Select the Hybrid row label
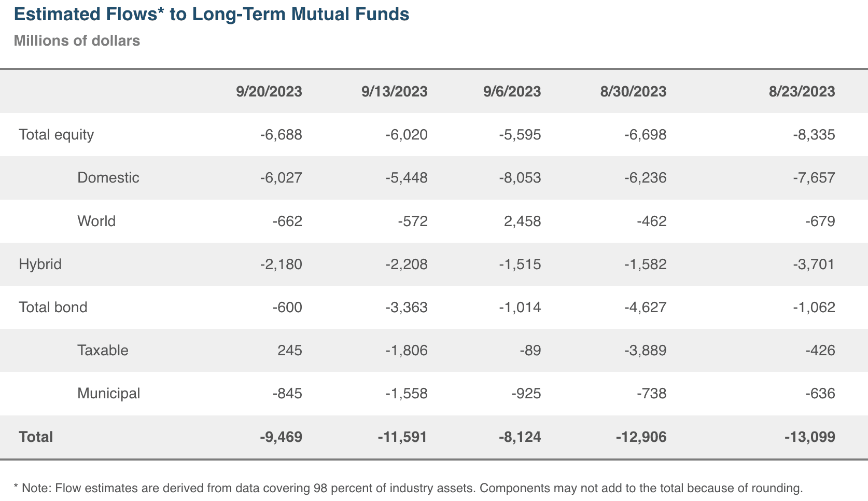Image resolution: width=868 pixels, height=501 pixels. (x=40, y=265)
